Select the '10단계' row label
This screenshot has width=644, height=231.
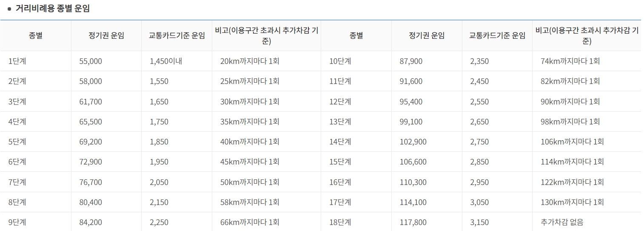(340, 61)
